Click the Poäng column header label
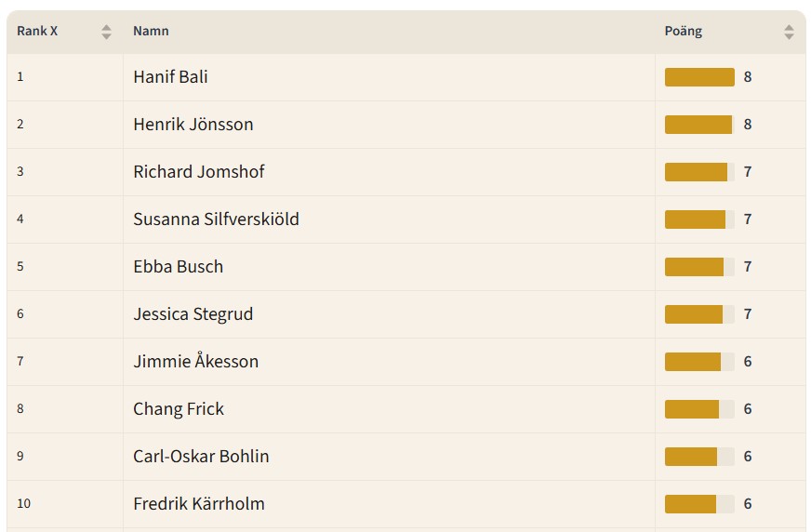Screen dimensions: 811x532 point(683,31)
